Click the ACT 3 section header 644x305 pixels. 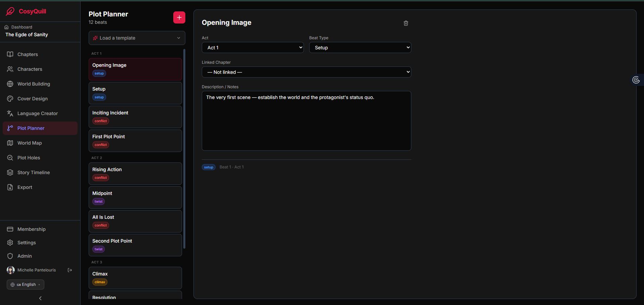click(97, 262)
